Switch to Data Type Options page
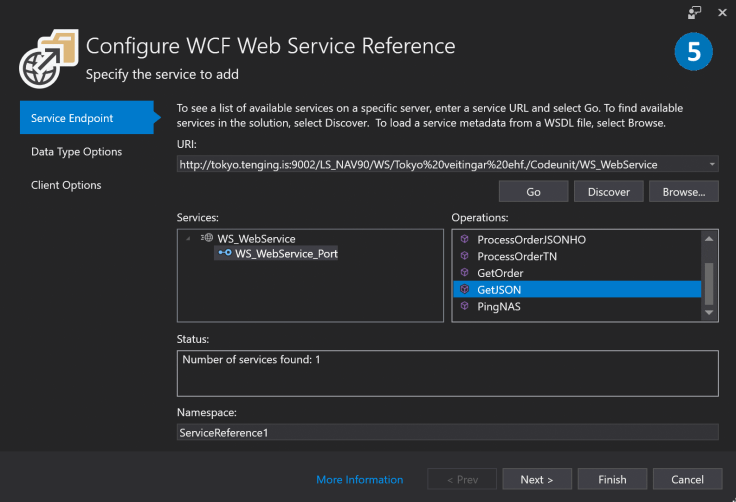Image resolution: width=736 pixels, height=502 pixels. [x=76, y=152]
